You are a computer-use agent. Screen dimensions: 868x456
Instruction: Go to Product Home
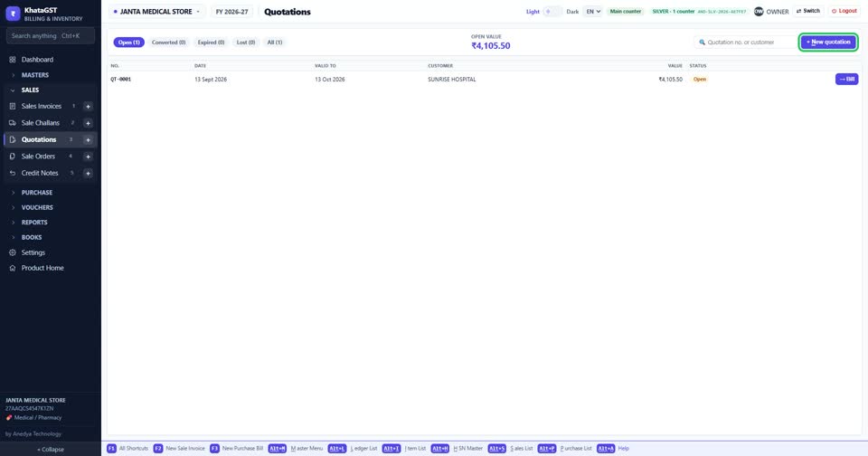point(42,268)
